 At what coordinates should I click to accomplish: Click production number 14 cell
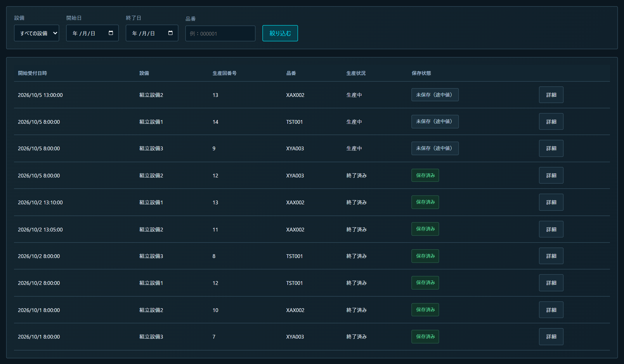[x=215, y=122]
